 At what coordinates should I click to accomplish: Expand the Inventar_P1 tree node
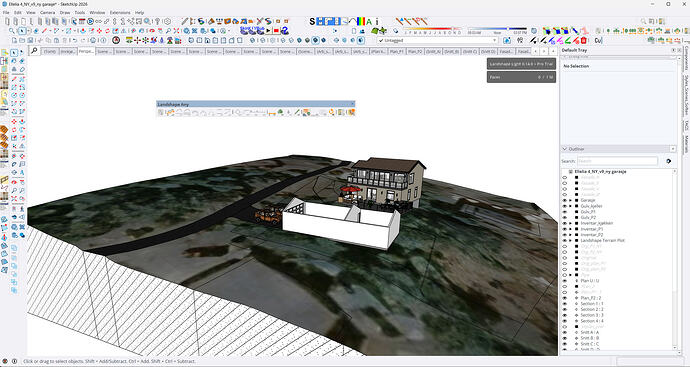(x=571, y=229)
